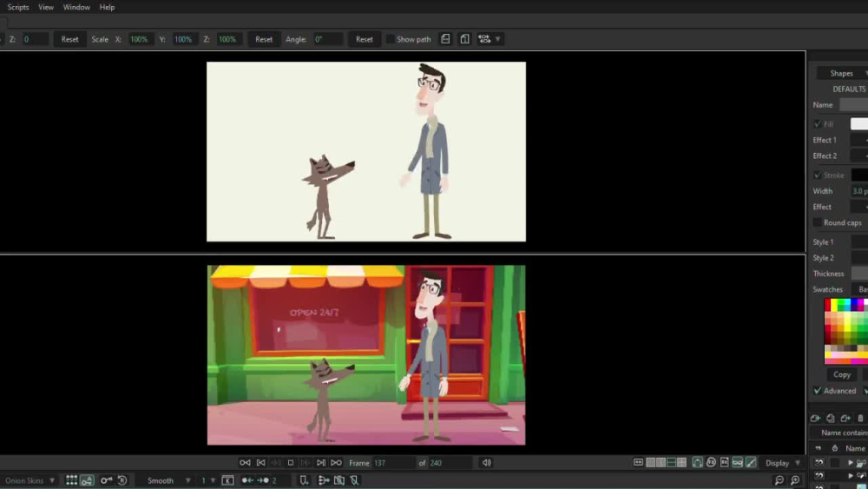The image size is (868, 489).
Task: Click the Scale Y percentage field
Action: (185, 39)
